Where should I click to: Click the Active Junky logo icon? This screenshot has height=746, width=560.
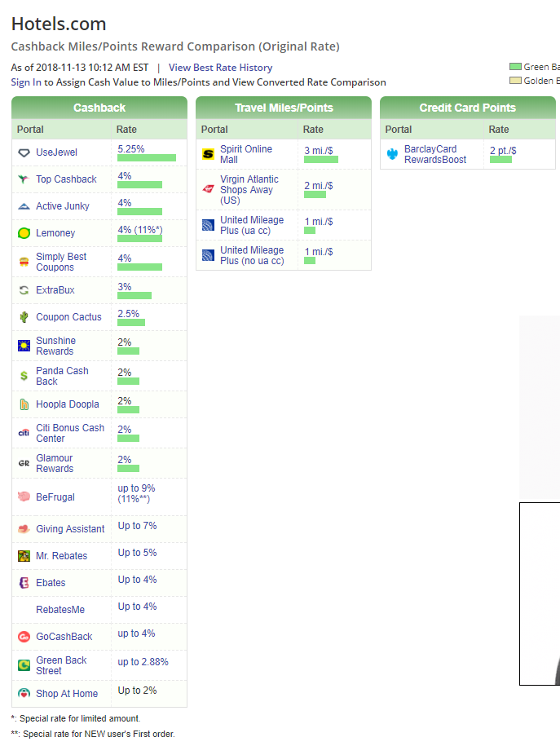click(x=24, y=206)
